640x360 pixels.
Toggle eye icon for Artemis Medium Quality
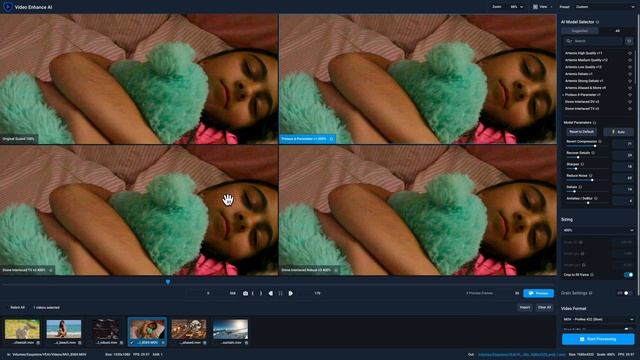point(630,60)
